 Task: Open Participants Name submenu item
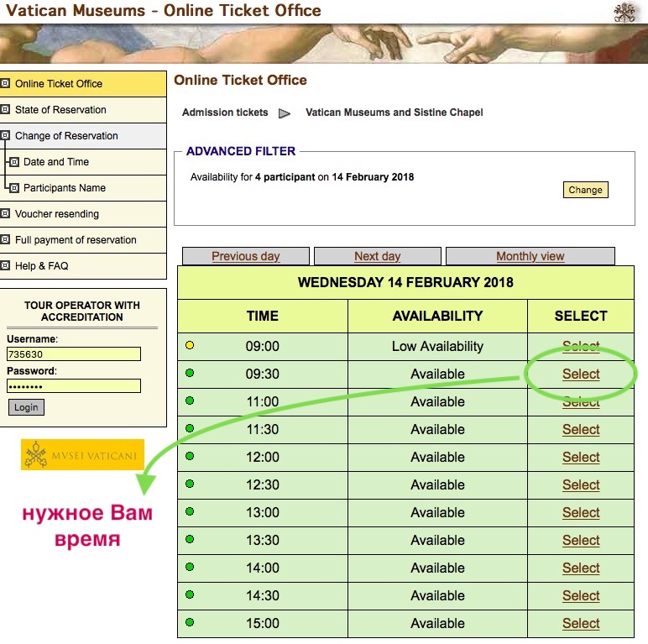coord(64,188)
